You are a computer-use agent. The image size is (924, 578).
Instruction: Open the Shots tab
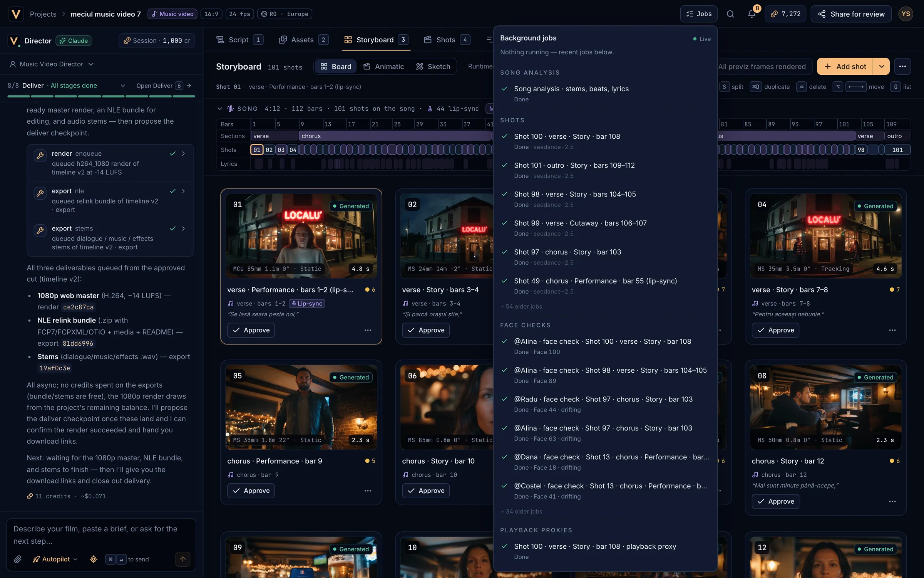pos(447,40)
